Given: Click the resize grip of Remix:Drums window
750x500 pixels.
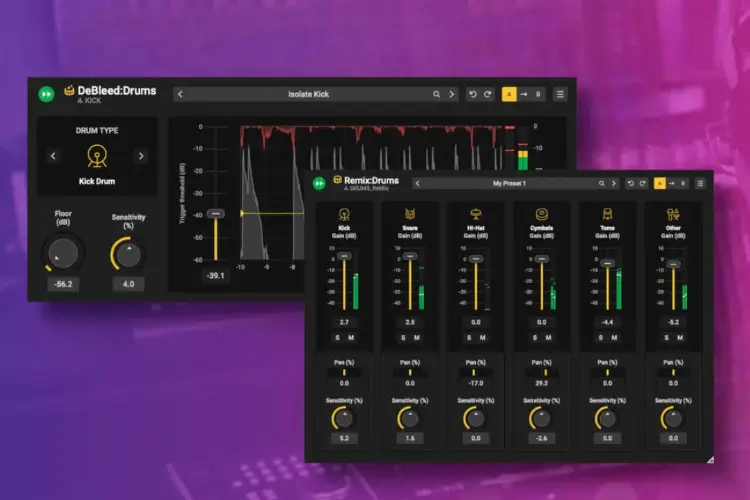Looking at the screenshot, I should click(710, 459).
